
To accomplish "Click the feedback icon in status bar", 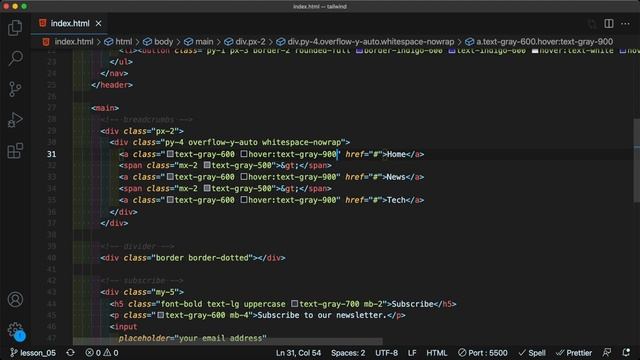I will pyautogui.click(x=607, y=353).
